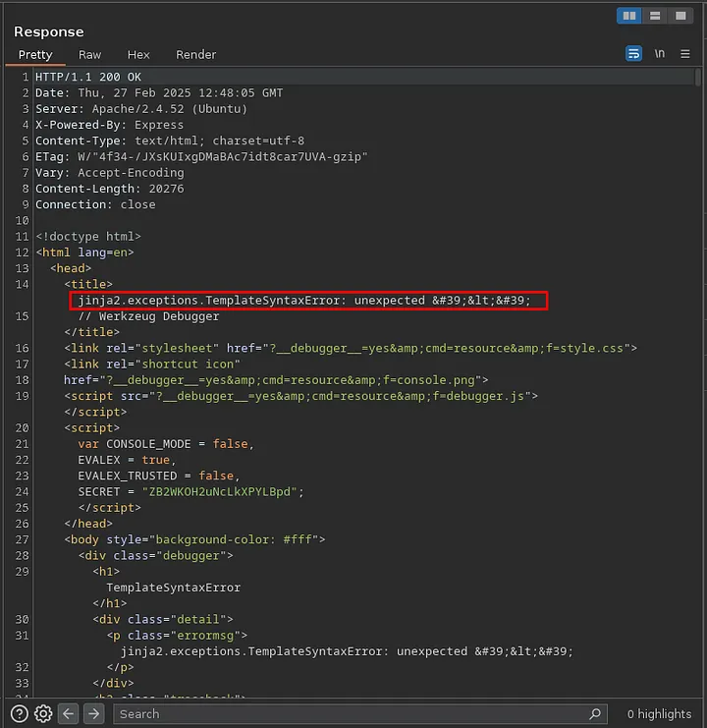Screen dimensions: 707x728
Task: Click the errormsg jinja2 exception text
Action: (x=347, y=651)
